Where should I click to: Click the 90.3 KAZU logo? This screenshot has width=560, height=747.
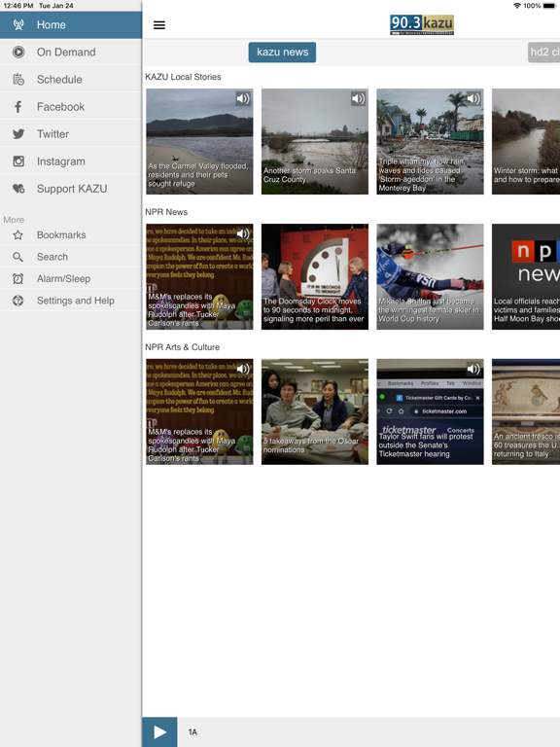421,24
